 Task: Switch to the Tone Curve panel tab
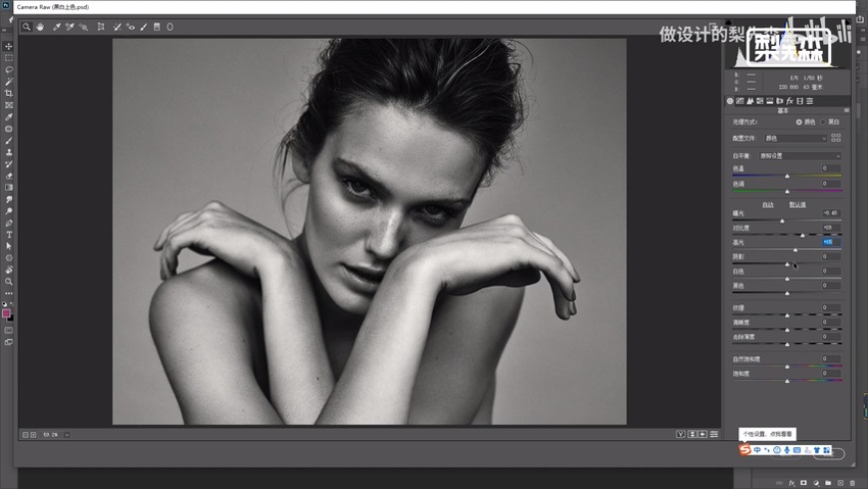tap(739, 101)
